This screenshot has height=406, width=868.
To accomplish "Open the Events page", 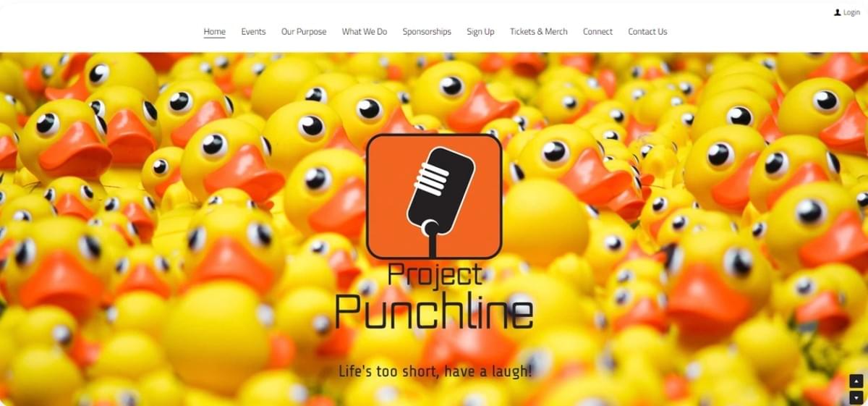I will point(253,32).
